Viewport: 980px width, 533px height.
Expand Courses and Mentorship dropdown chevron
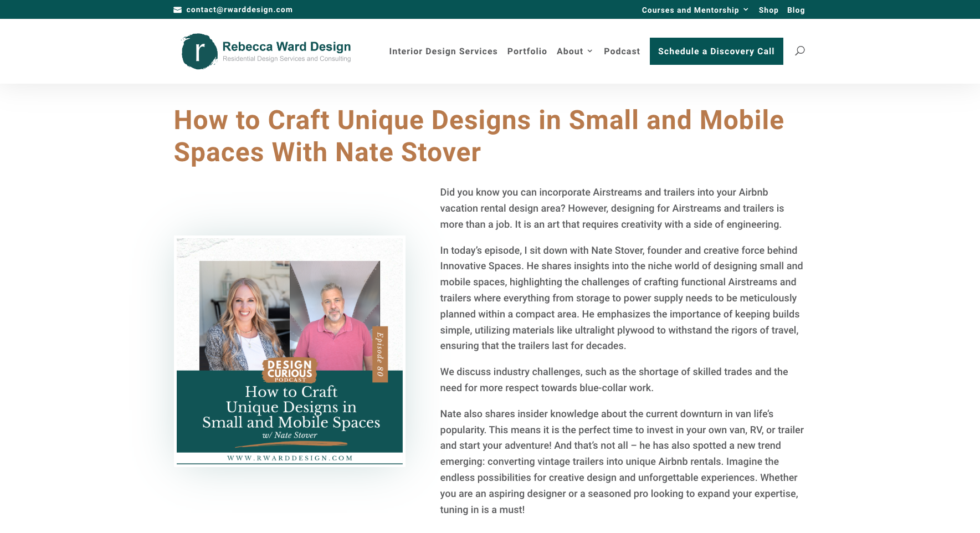[746, 9]
